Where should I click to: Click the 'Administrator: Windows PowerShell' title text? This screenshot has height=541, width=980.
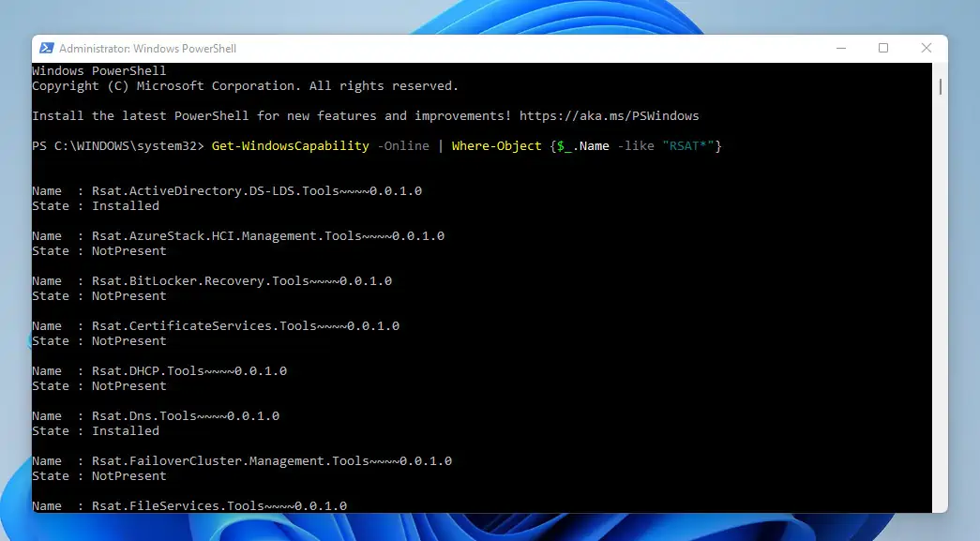(147, 48)
